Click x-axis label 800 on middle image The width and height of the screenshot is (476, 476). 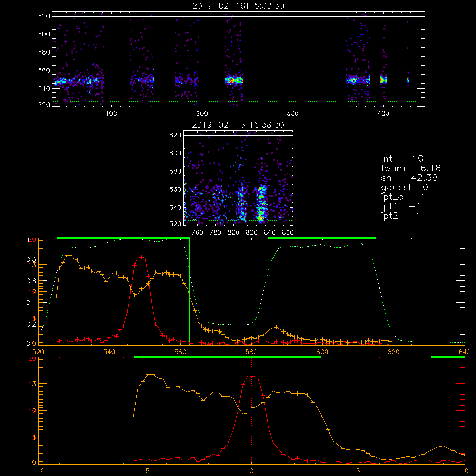233,233
